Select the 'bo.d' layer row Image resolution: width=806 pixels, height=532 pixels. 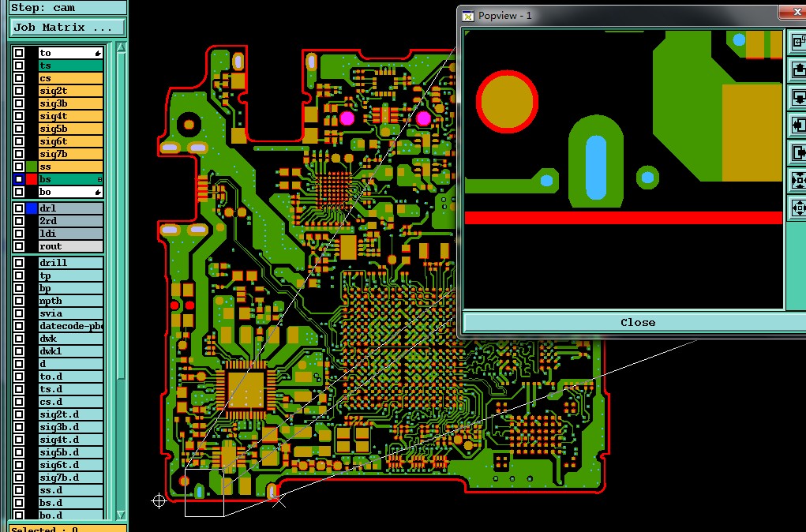(x=71, y=515)
